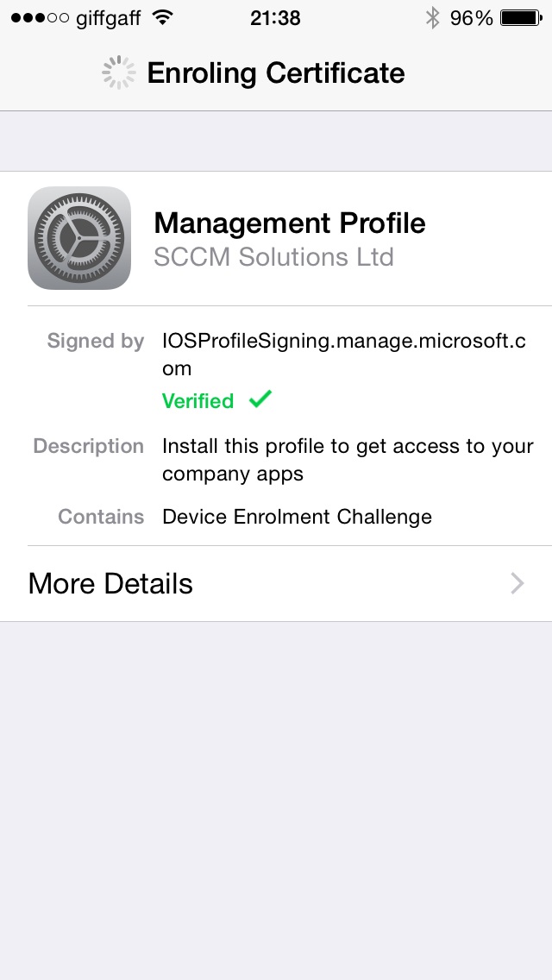552x980 pixels.
Task: Tap the Wi-Fi status icon
Action: (x=161, y=17)
